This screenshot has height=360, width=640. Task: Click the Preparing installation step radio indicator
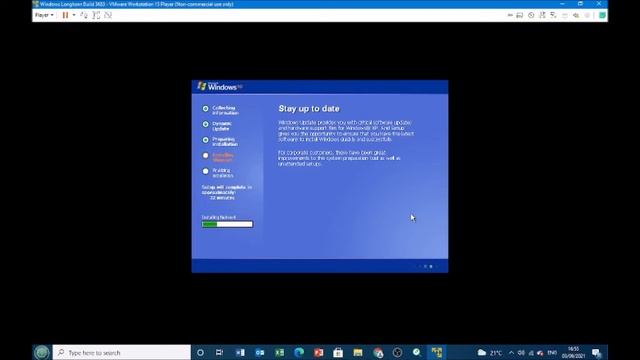point(205,140)
